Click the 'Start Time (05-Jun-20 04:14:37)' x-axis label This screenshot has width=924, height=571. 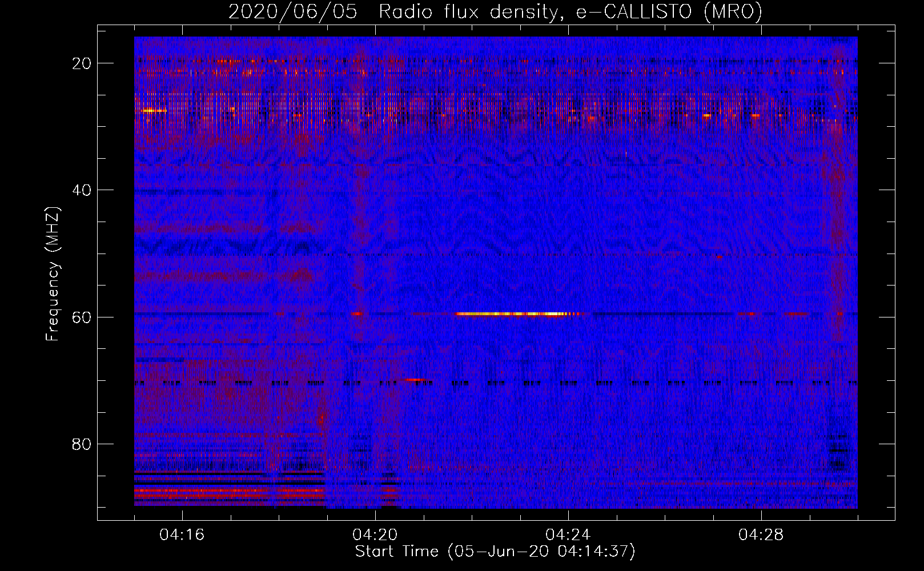click(x=495, y=552)
